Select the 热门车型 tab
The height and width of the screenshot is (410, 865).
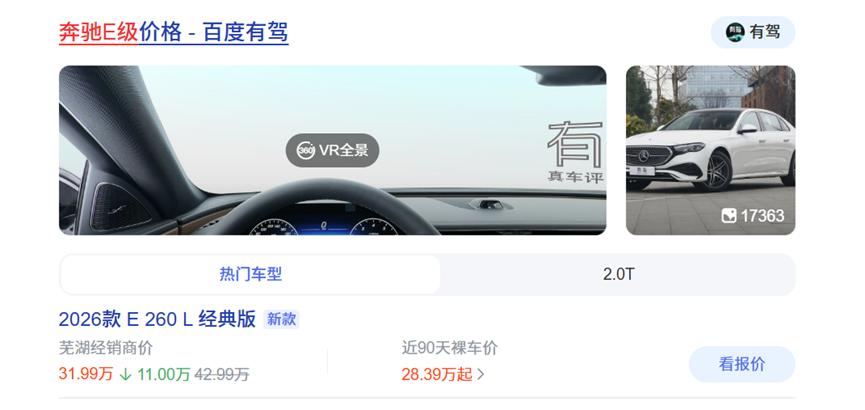coord(250,274)
